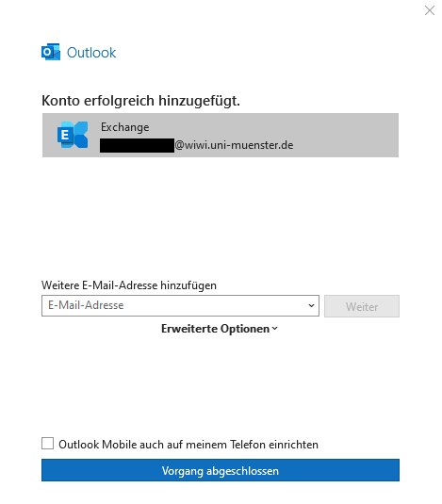The width and height of the screenshot is (442, 504).
Task: Click the white 'O' on the Outlook logo
Action: pos(47,52)
